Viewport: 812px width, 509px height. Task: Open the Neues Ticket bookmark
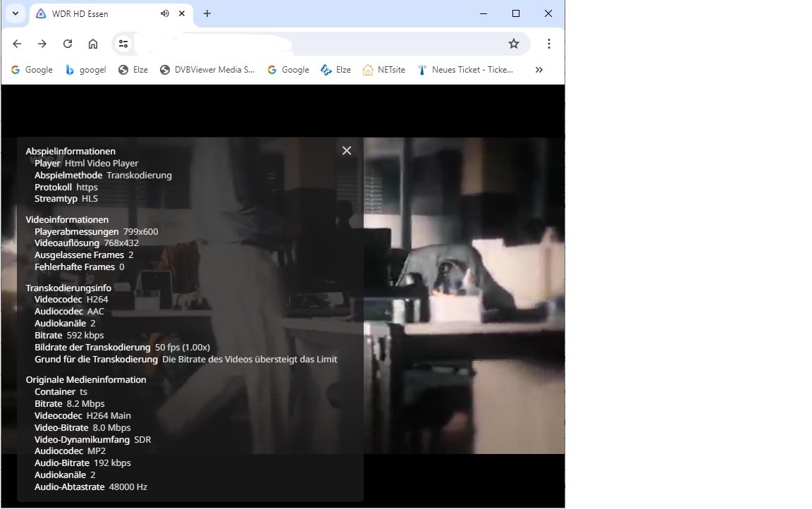pyautogui.click(x=465, y=70)
